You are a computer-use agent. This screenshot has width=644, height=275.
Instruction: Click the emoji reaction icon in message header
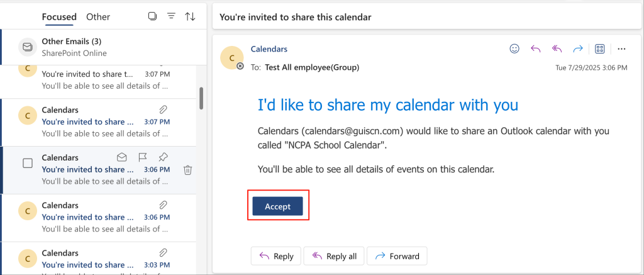[514, 48]
